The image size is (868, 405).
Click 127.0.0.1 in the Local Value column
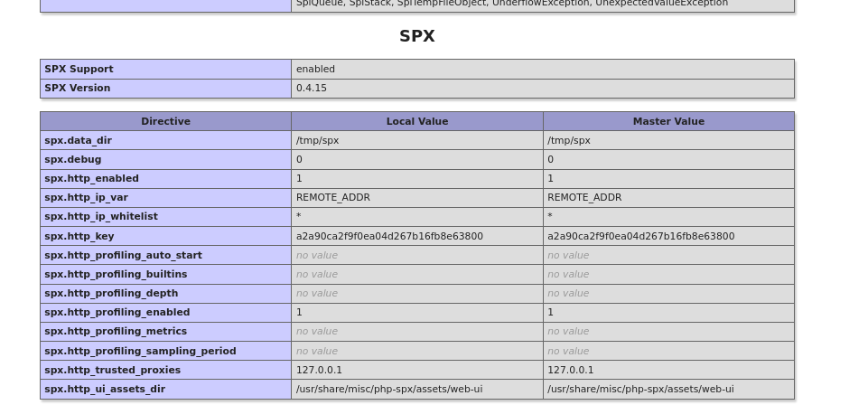click(x=319, y=370)
